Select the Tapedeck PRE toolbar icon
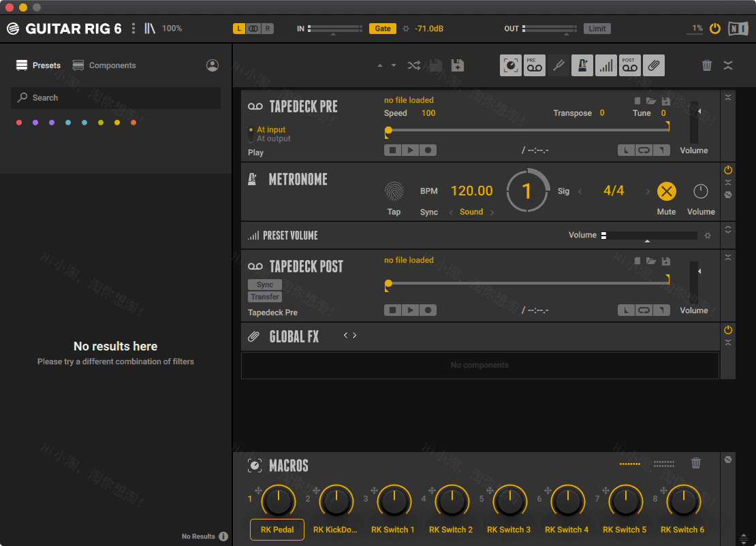Viewport: 756px width, 546px height. (x=534, y=65)
